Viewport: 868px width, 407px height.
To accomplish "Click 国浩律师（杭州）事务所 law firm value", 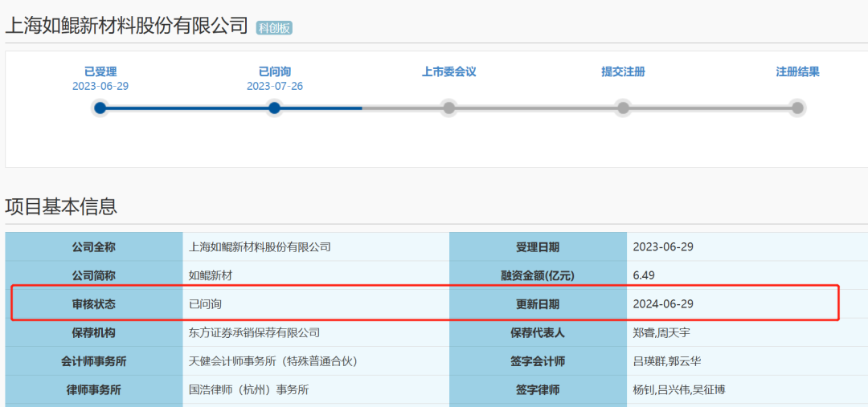I will 248,390.
